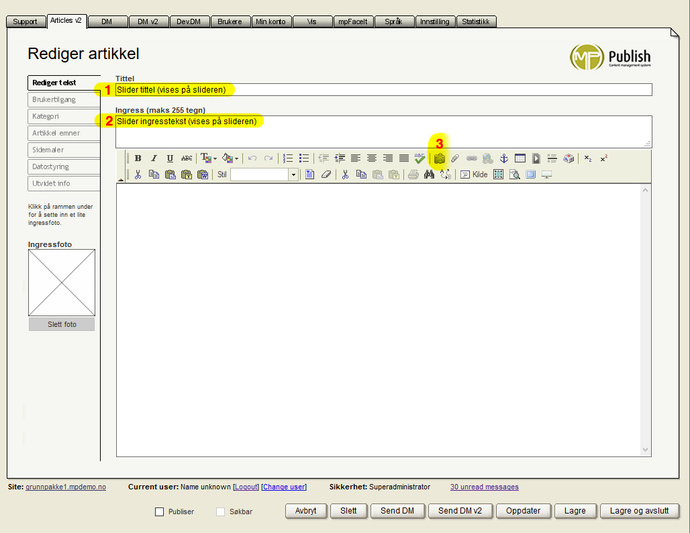Click the Ingressfoto placeholder frame
The width and height of the screenshot is (690, 533).
tap(62, 283)
